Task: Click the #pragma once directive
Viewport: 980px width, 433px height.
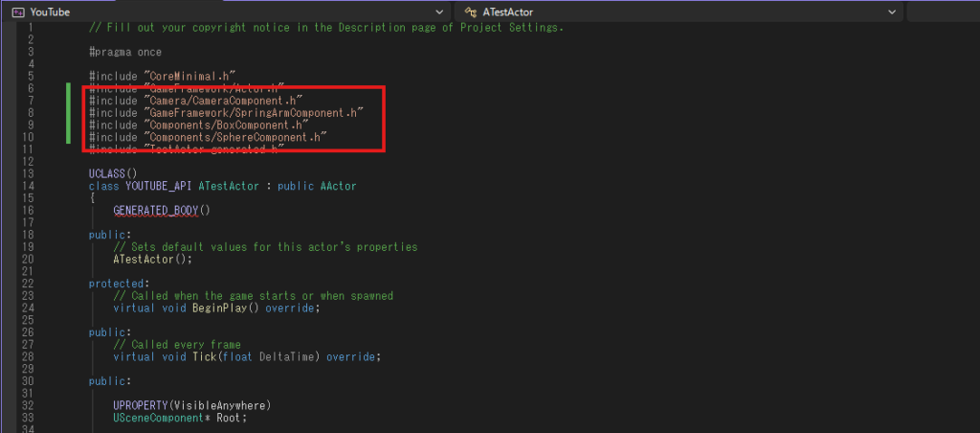Action: point(125,51)
